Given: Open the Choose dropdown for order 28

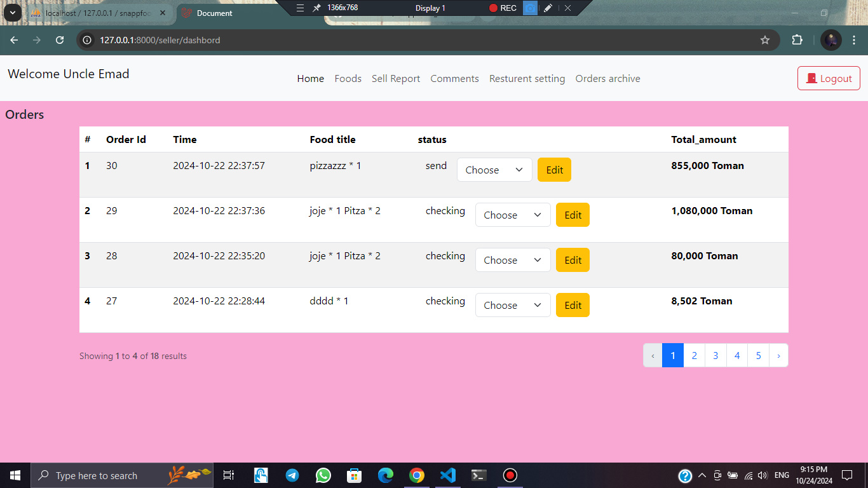Looking at the screenshot, I should [x=513, y=260].
